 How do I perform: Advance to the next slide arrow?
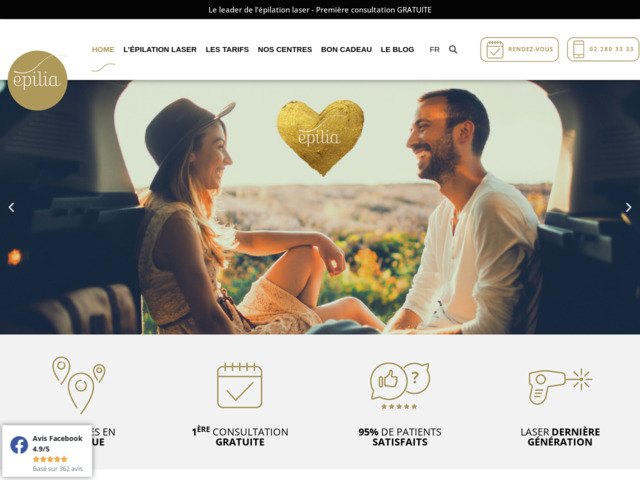pyautogui.click(x=629, y=207)
